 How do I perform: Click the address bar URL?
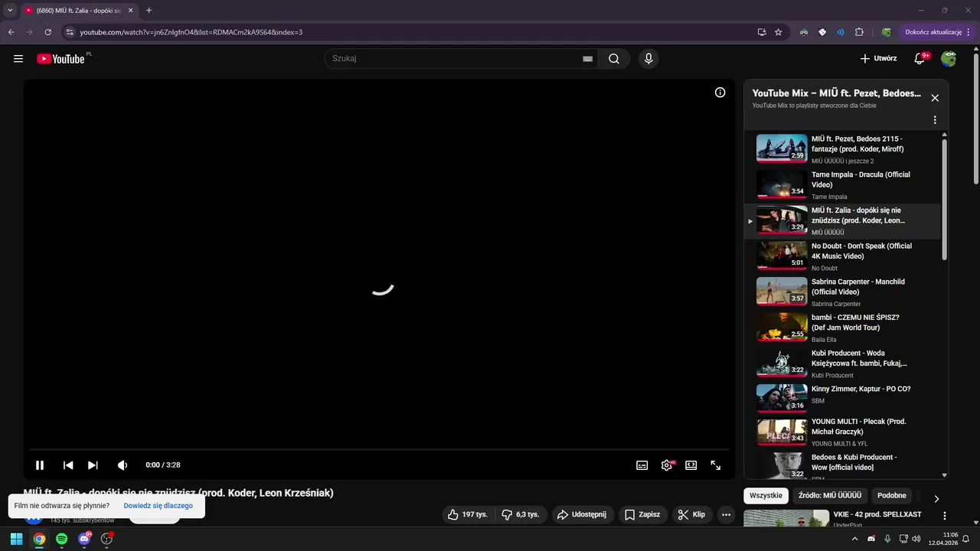pyautogui.click(x=191, y=32)
